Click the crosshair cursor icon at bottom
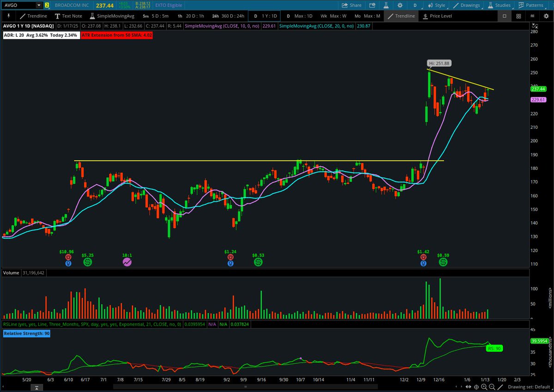Image resolution: width=554 pixels, height=392 pixels. click(476, 387)
